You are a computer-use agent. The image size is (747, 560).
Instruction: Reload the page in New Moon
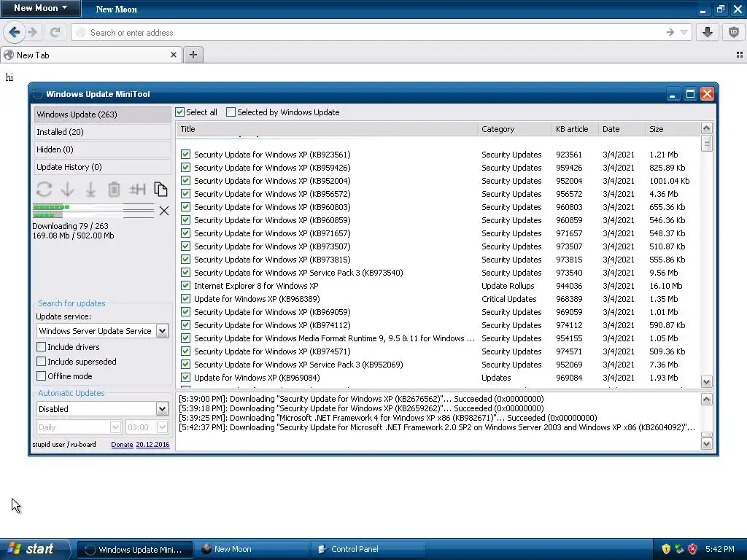(55, 32)
